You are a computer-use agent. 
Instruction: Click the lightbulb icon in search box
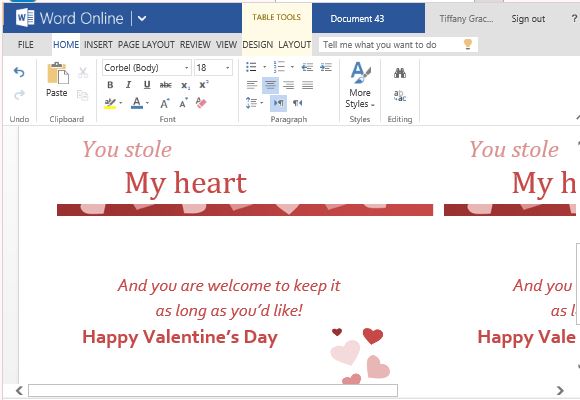point(468,44)
